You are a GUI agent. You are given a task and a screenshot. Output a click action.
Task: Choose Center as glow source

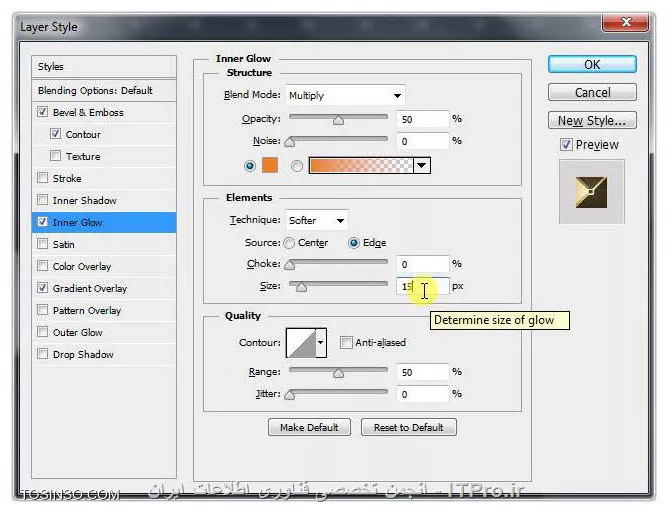(x=289, y=243)
